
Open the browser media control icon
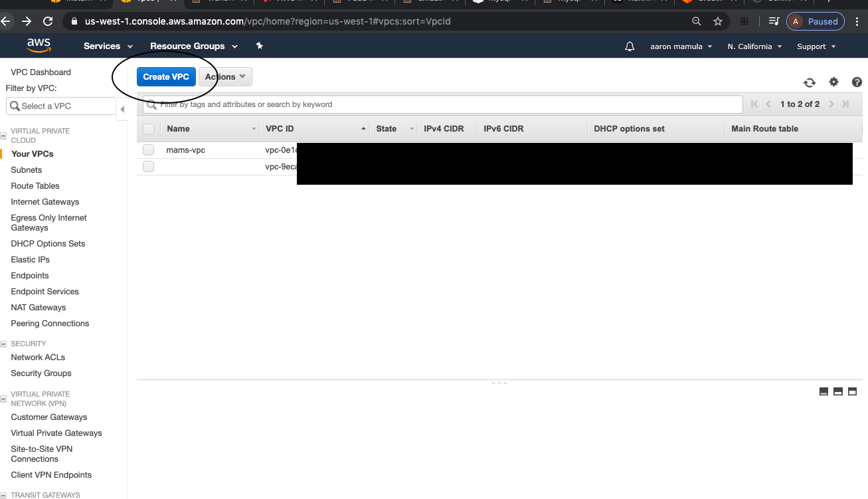774,21
